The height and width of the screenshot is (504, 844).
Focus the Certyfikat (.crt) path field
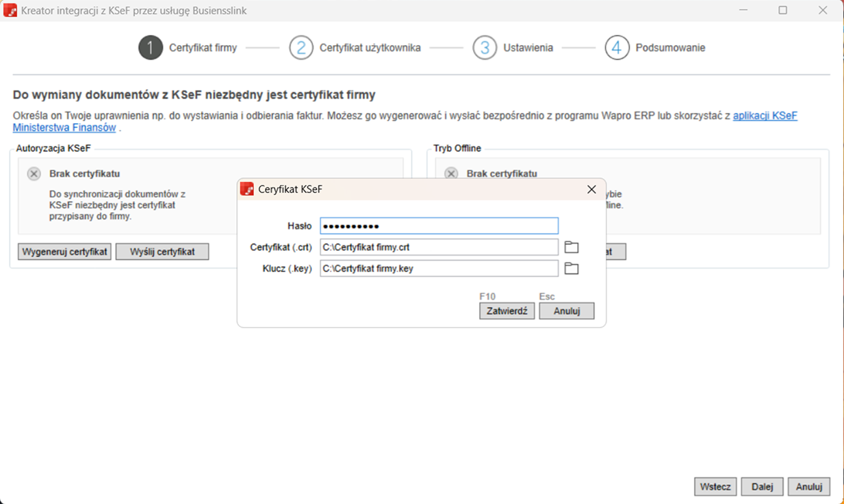point(439,248)
